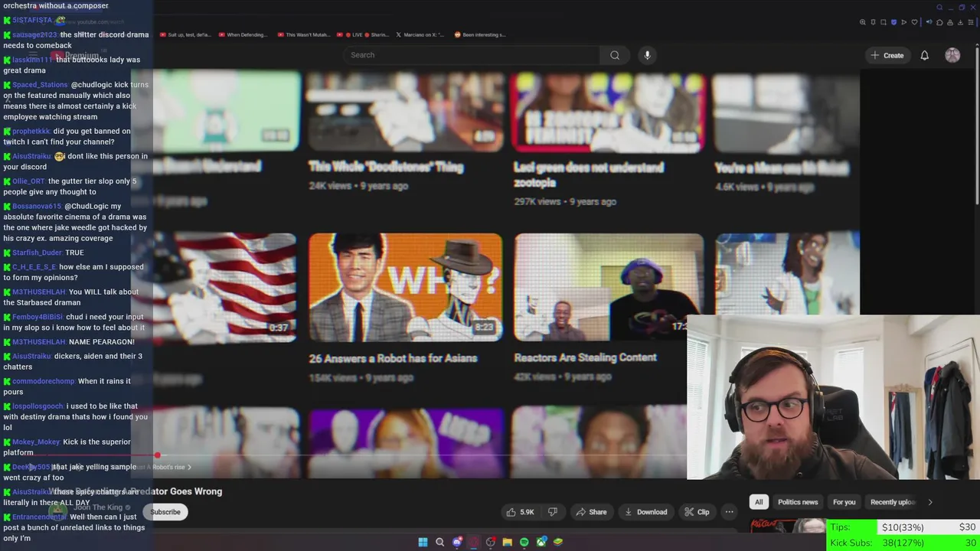Switch to the 'Suit up, test, defia...' tab
The height and width of the screenshot is (551, 980).
[x=185, y=34]
